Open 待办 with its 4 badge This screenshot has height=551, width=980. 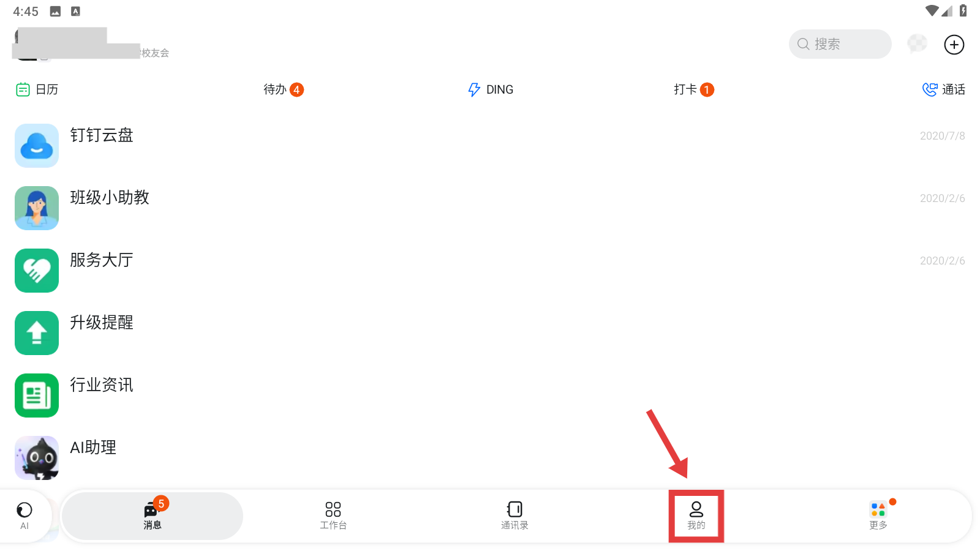point(284,89)
